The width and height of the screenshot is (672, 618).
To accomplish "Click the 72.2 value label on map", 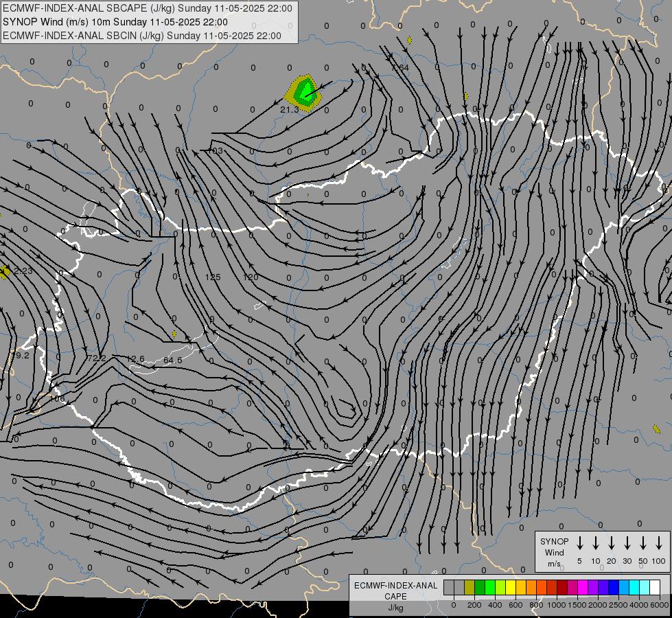I will (x=96, y=358).
